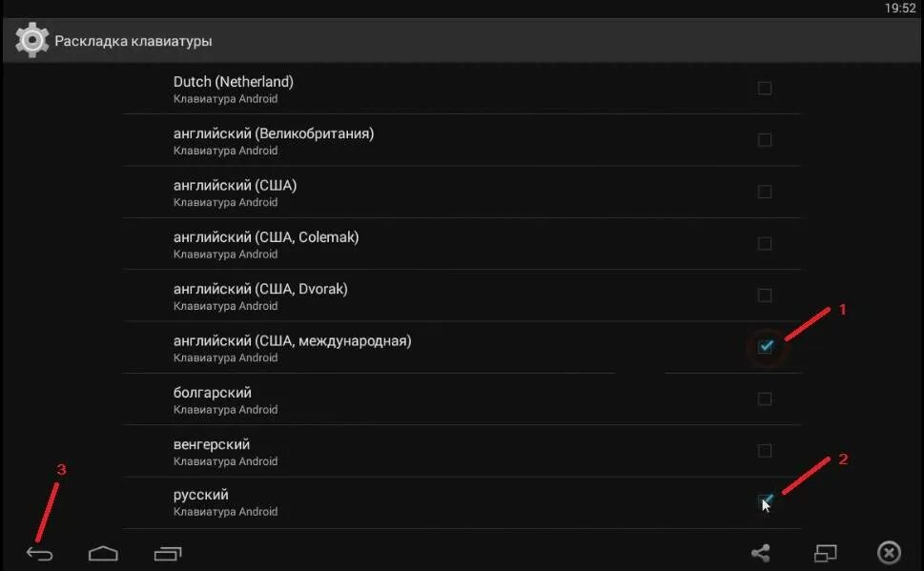Viewport: 924px width, 571px height.
Task: Tick английский (США, Colemak) checkbox
Action: point(764,244)
